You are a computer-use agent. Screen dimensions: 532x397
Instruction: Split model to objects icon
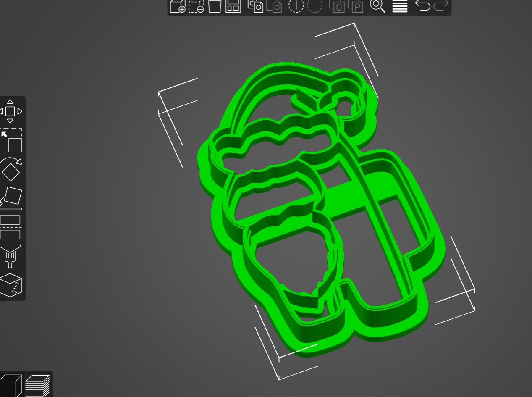pos(337,6)
